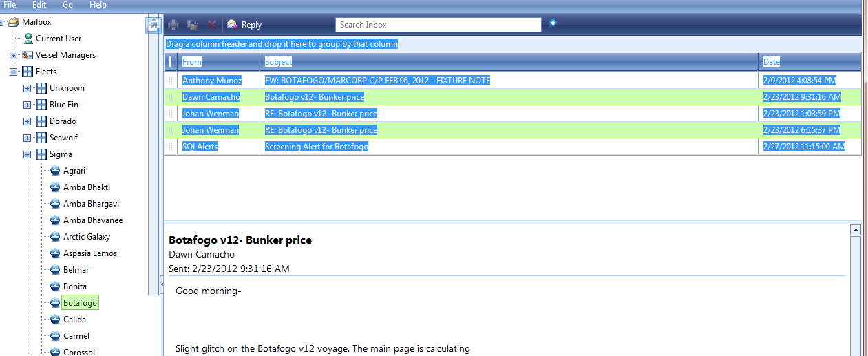The height and width of the screenshot is (356, 868).
Task: Click inside the Search Inbox field
Action: 438,25
